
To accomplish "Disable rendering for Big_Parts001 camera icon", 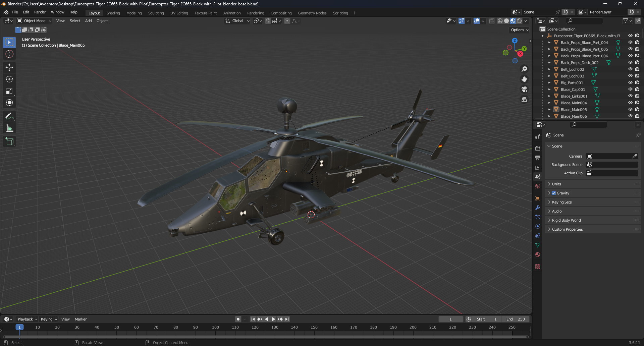I will click(x=637, y=82).
